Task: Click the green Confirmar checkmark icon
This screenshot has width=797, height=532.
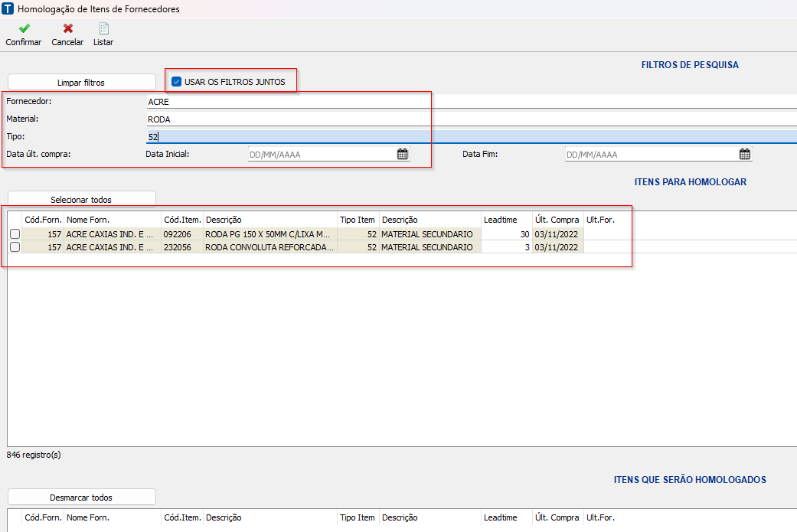Action: (x=24, y=28)
